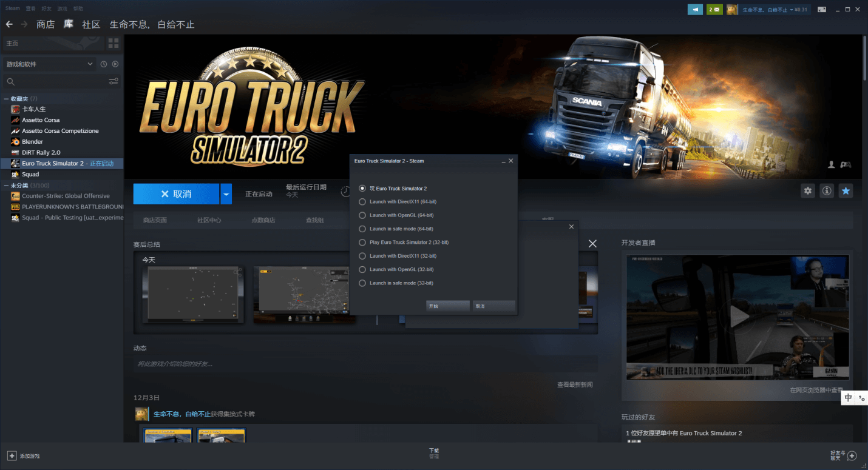This screenshot has width=868, height=470.
Task: Collapse the 收藏夹 category
Action: click(6, 98)
